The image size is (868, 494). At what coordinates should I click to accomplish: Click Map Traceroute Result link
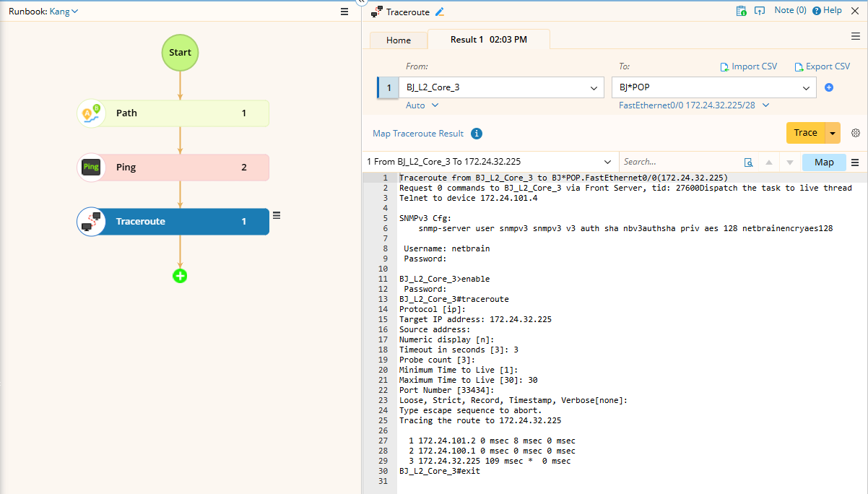(x=418, y=134)
